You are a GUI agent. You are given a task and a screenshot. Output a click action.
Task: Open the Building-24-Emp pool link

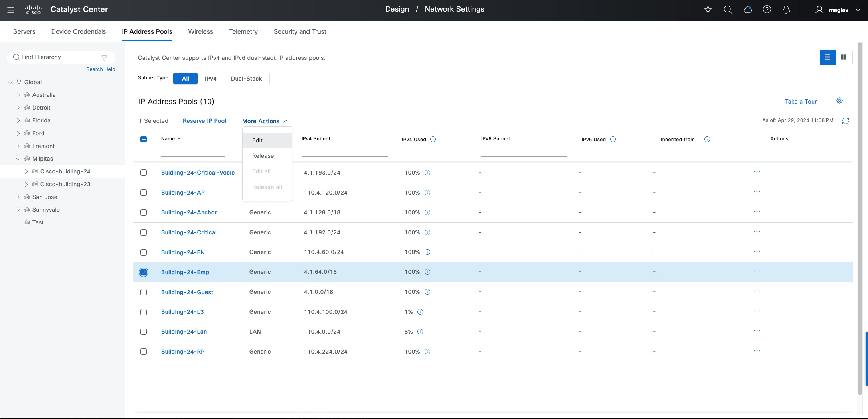click(185, 272)
